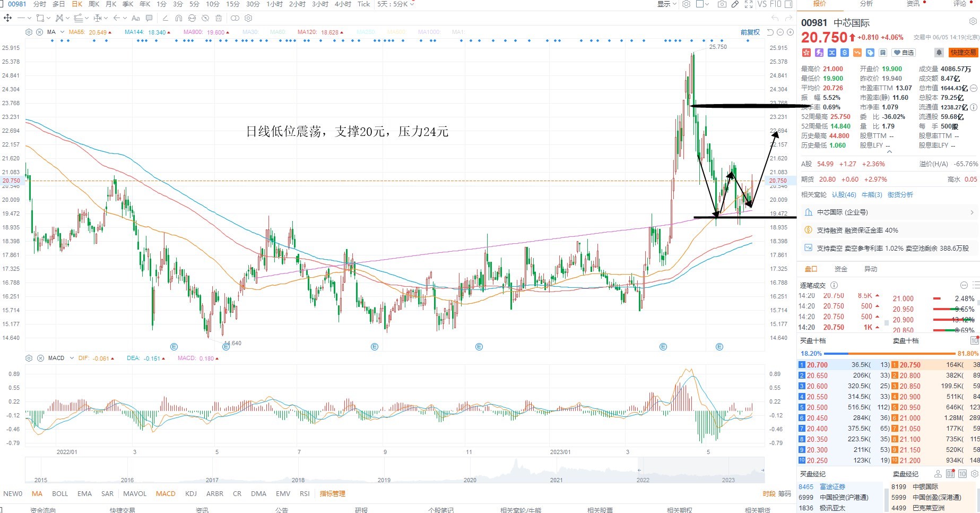Switch to the 资金 tab
This screenshot has height=513, width=980.
tap(841, 269)
